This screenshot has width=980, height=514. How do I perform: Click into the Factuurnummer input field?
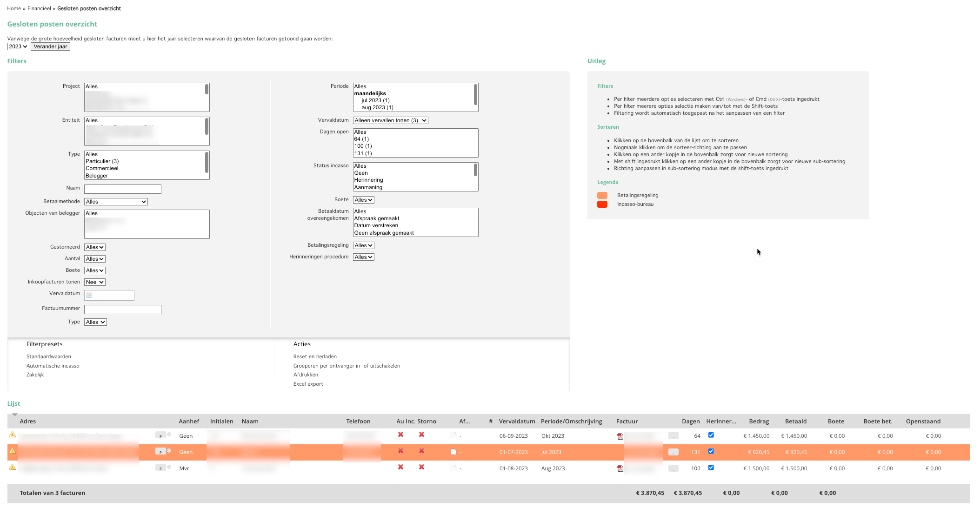(123, 310)
